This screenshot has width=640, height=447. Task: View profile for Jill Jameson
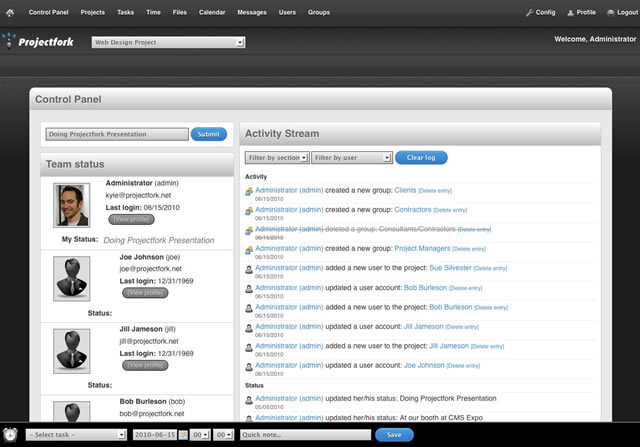[x=145, y=365]
